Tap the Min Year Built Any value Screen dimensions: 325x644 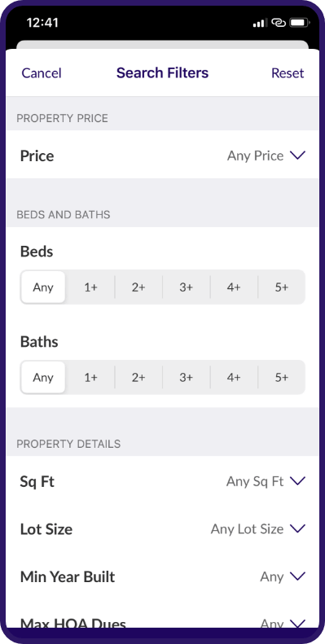pyautogui.click(x=271, y=576)
